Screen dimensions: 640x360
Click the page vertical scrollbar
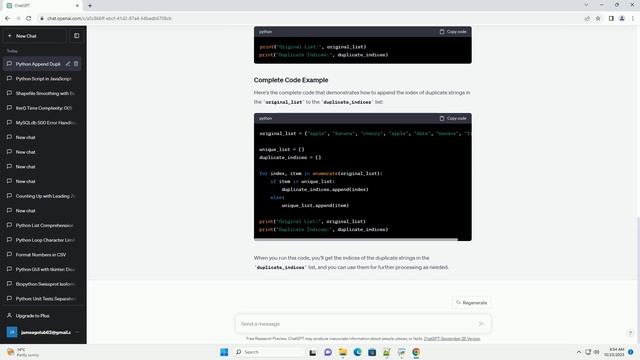tap(638, 249)
